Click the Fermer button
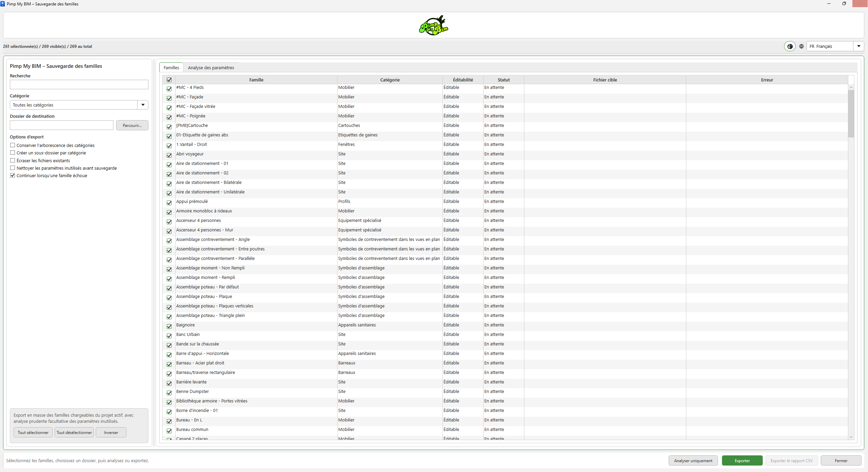Image resolution: width=868 pixels, height=472 pixels. [x=841, y=461]
